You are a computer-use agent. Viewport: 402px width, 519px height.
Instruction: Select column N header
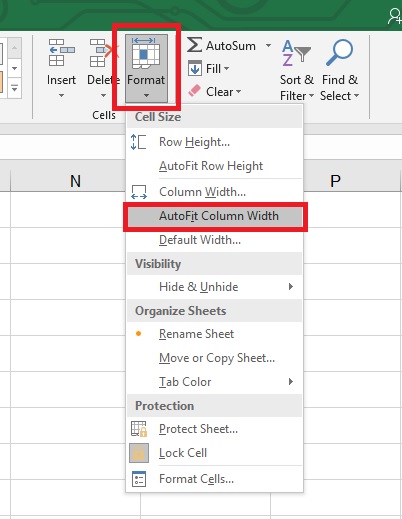coord(75,181)
